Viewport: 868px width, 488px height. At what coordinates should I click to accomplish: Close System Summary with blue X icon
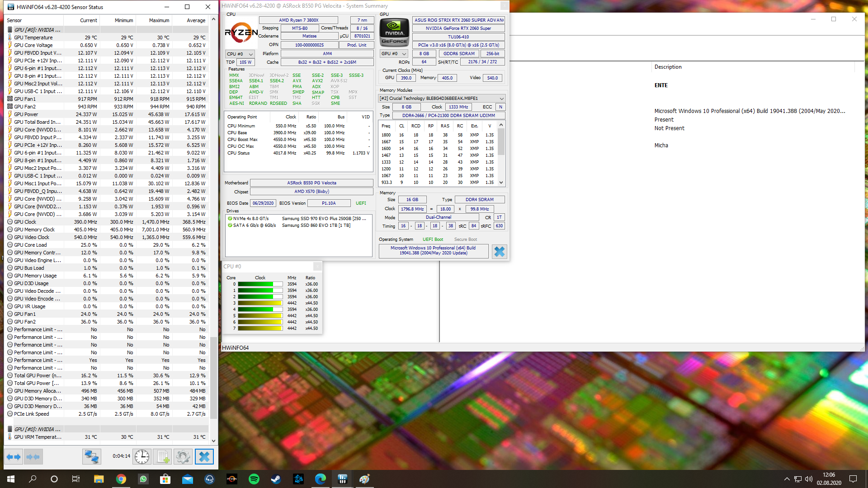499,252
